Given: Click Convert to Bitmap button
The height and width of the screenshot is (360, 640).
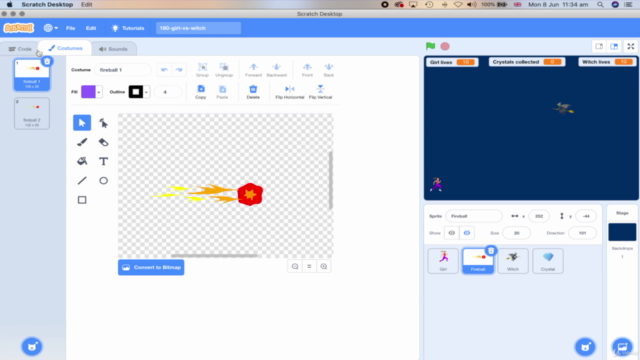Looking at the screenshot, I should click(x=151, y=267).
